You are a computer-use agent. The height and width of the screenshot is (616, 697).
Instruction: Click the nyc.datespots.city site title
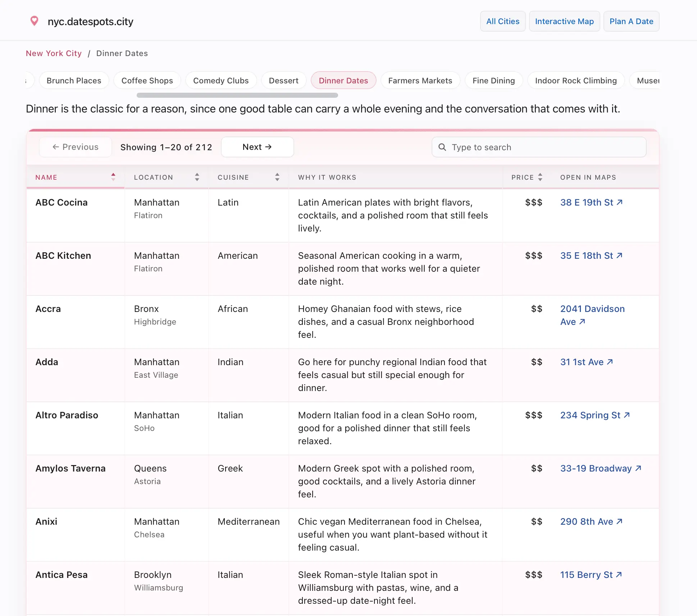(91, 22)
